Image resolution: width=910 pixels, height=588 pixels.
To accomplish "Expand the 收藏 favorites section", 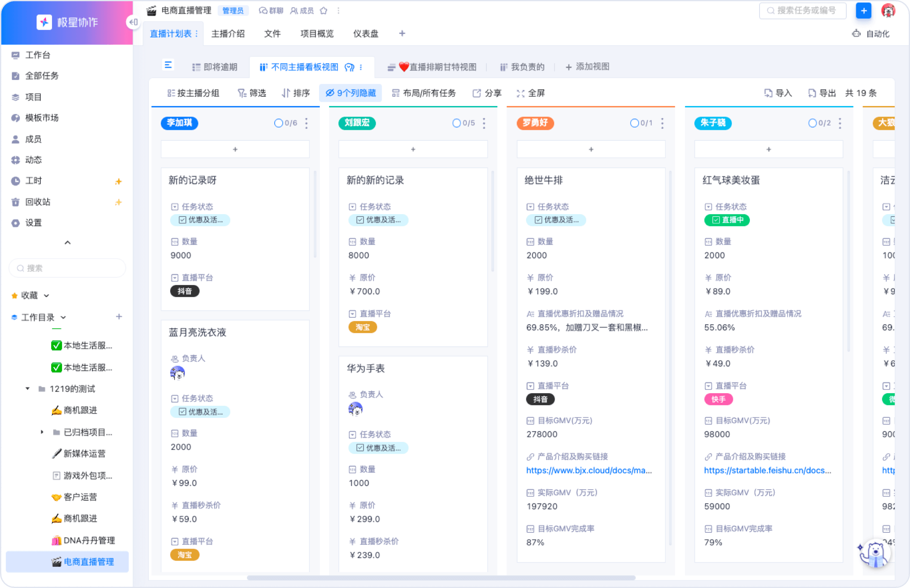I will coord(46,296).
